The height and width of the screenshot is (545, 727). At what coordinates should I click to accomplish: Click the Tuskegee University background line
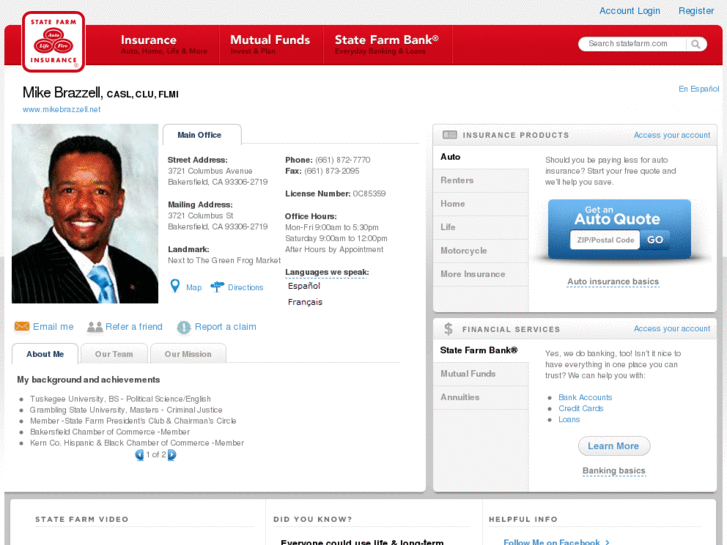click(x=121, y=399)
